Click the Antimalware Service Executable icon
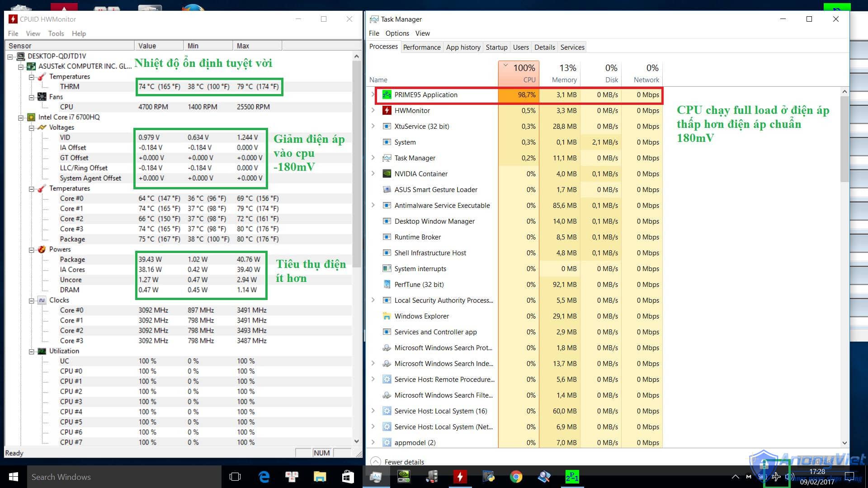The image size is (868, 488). [x=387, y=205]
